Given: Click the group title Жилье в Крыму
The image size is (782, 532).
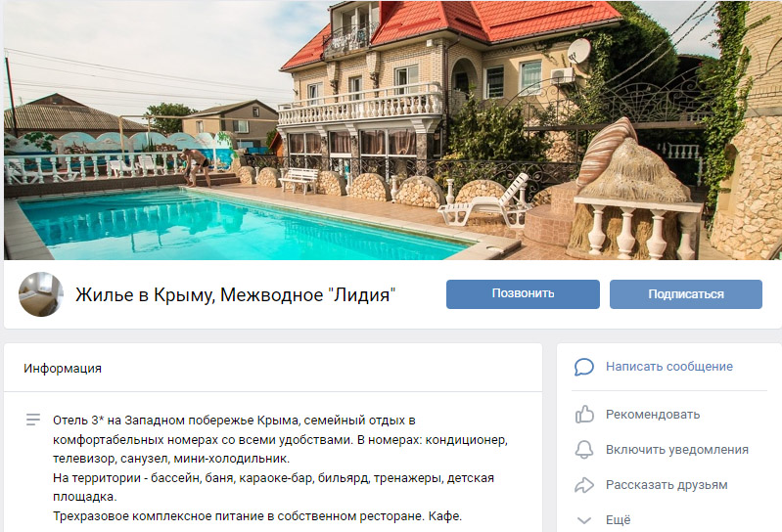Looking at the screenshot, I should pos(236,295).
